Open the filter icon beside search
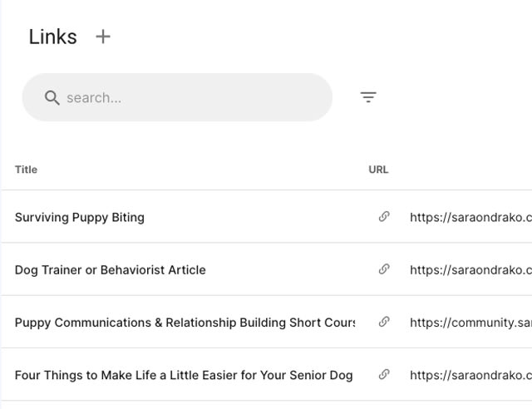This screenshot has width=532, height=409. (x=368, y=97)
